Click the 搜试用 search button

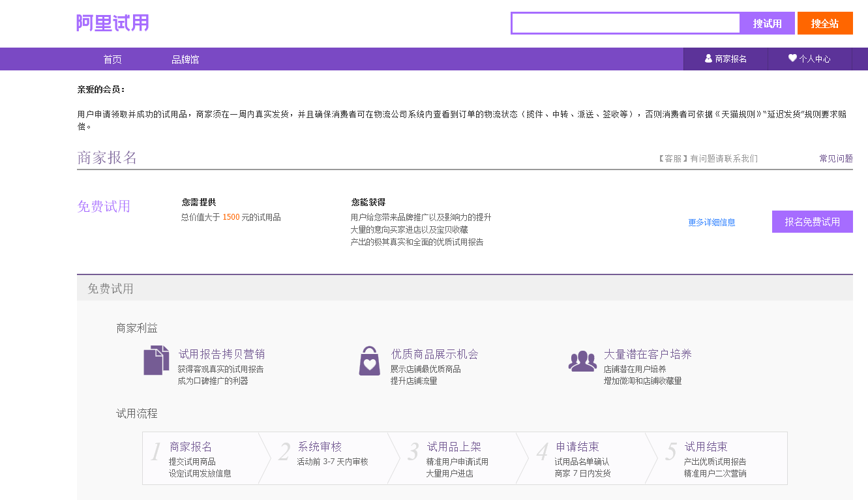[768, 23]
